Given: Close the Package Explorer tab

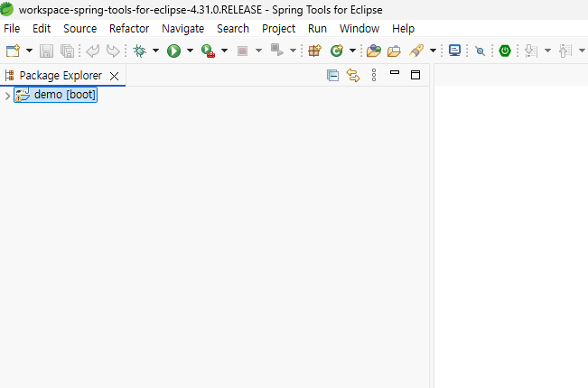Looking at the screenshot, I should click(114, 76).
